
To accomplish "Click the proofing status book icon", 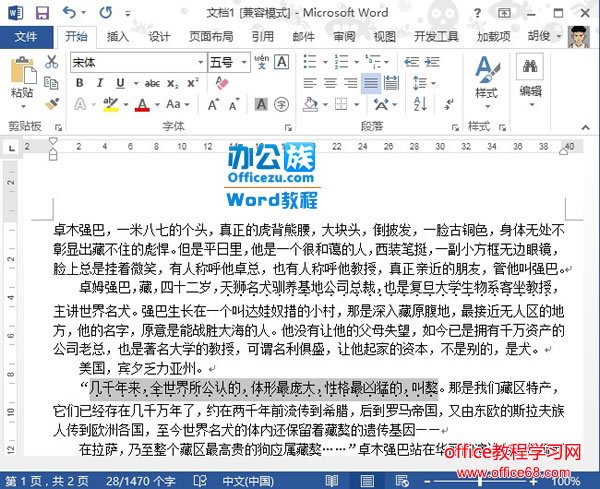I will 200,481.
